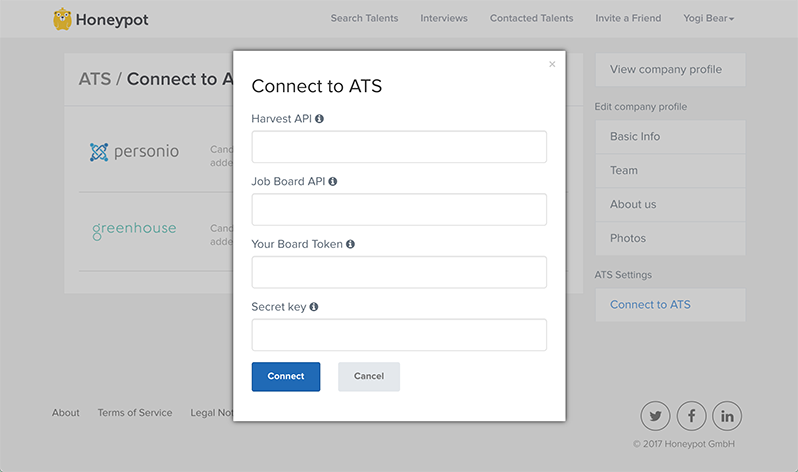
Task: Click into the Secret key text field
Action: (x=399, y=335)
